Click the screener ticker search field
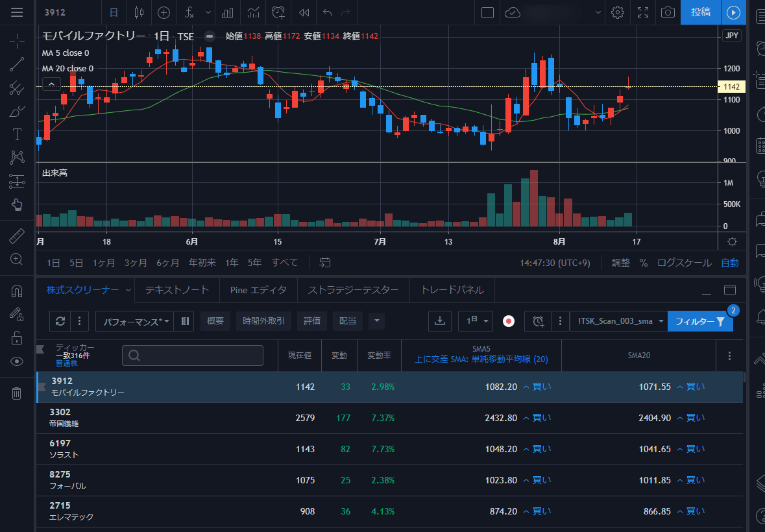Image resolution: width=765 pixels, height=532 pixels. pyautogui.click(x=193, y=356)
